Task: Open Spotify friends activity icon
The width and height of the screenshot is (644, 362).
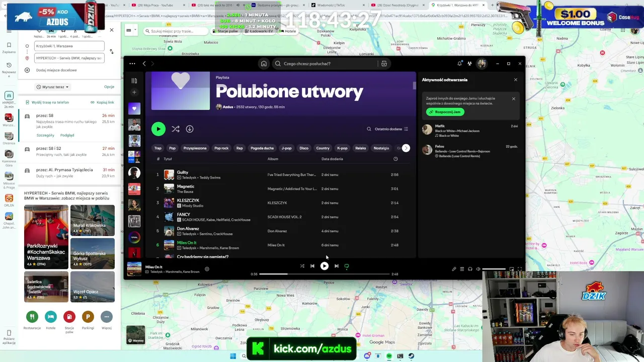Action: [x=469, y=63]
